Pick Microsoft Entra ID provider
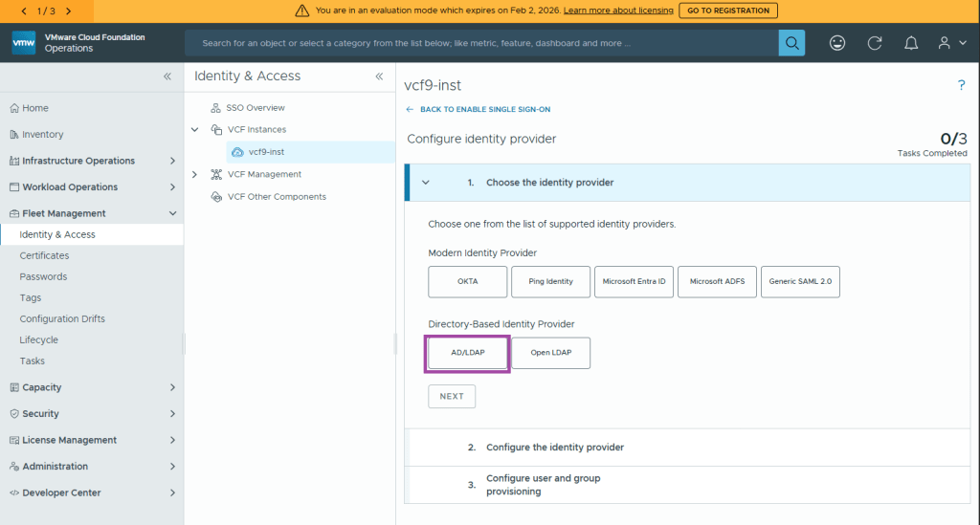Viewport: 980px width, 525px height. click(634, 282)
